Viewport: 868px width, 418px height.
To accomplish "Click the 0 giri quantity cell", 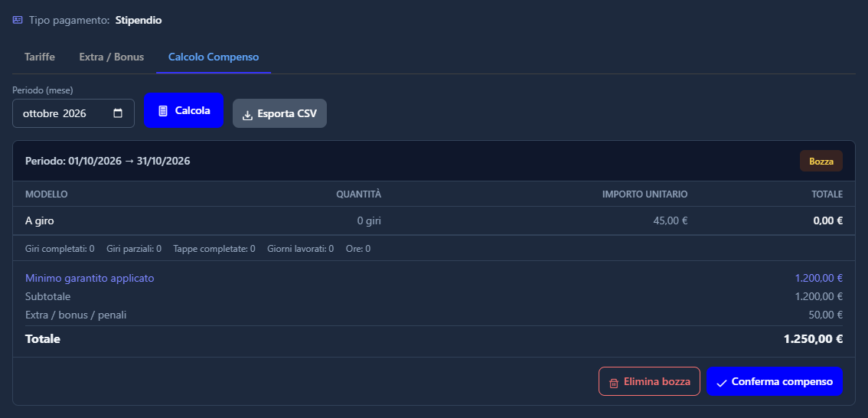I will point(369,221).
